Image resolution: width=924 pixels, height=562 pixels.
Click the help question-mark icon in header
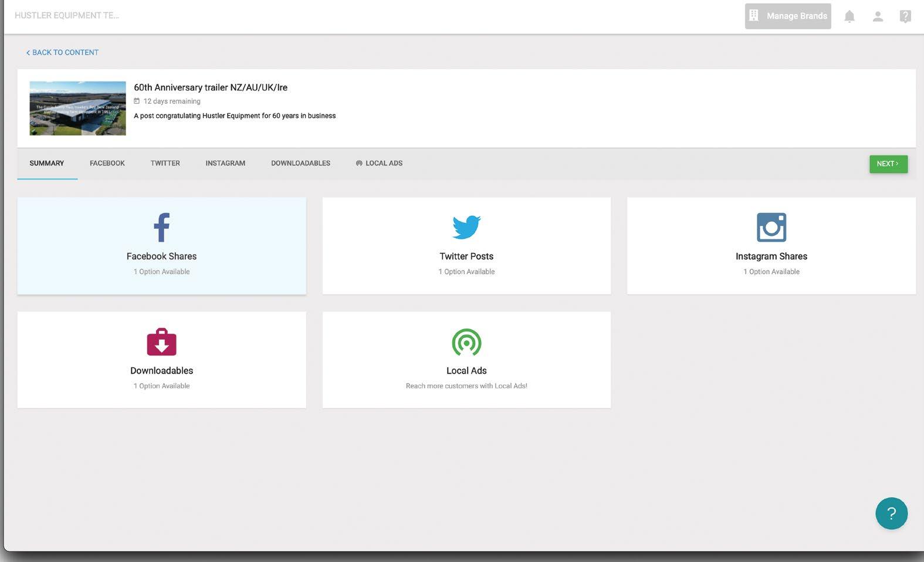click(x=905, y=16)
